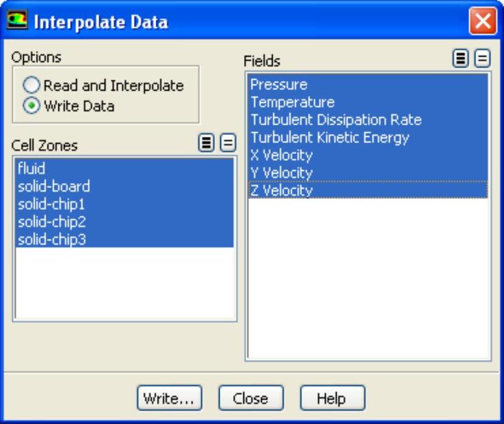
Task: Click deselect-all icon above Fields list
Action: (x=482, y=58)
